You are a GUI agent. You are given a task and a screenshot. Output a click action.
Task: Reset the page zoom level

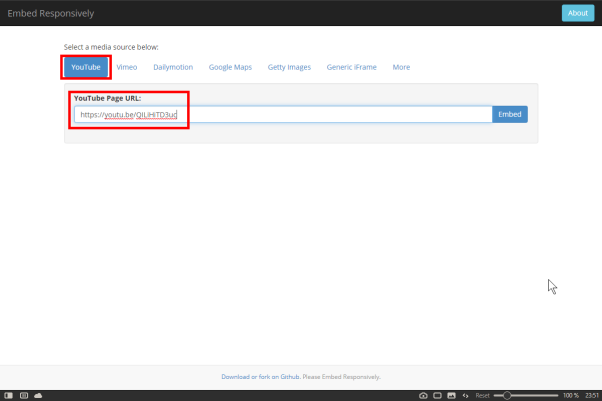pos(483,395)
